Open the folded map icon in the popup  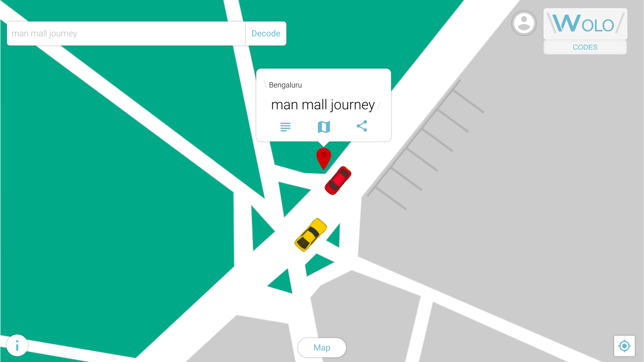tap(324, 127)
